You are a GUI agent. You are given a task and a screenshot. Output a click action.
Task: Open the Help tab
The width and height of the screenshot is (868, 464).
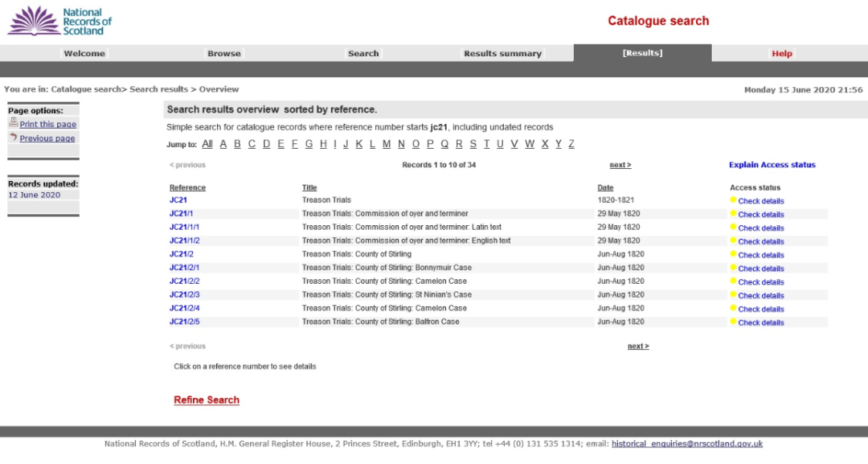(x=781, y=54)
